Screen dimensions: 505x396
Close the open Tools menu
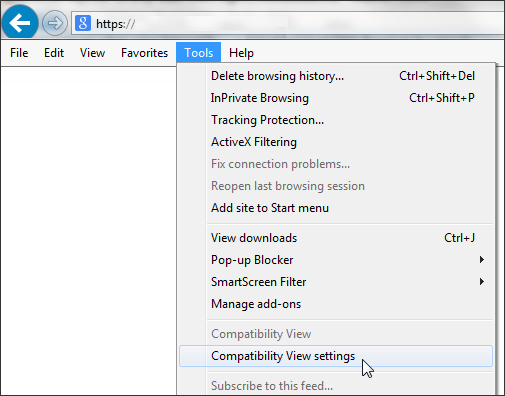[199, 53]
